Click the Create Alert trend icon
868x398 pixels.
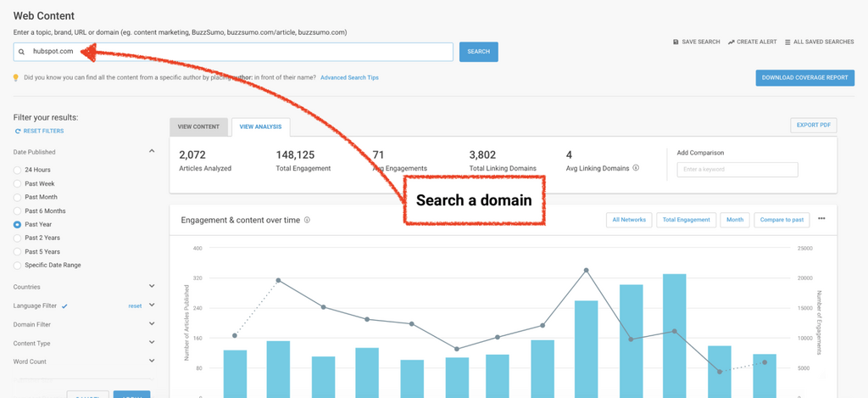coord(731,42)
